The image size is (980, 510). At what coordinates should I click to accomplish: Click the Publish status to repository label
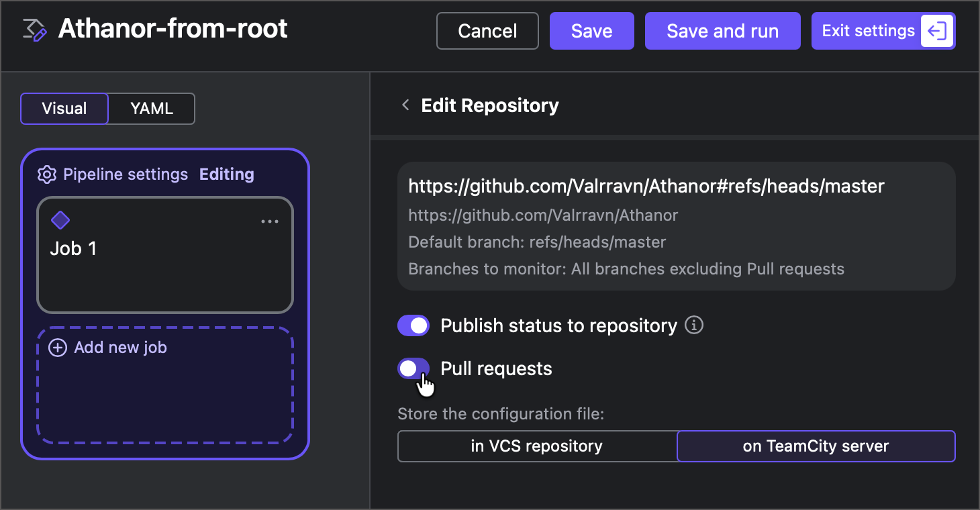click(x=558, y=325)
